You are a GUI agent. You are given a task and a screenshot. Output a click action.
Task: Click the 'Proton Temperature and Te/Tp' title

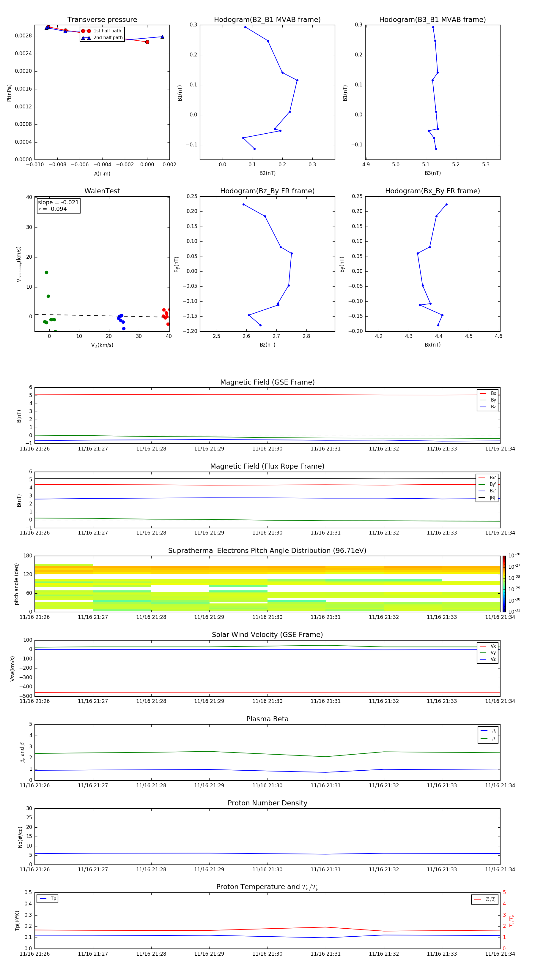click(x=267, y=887)
